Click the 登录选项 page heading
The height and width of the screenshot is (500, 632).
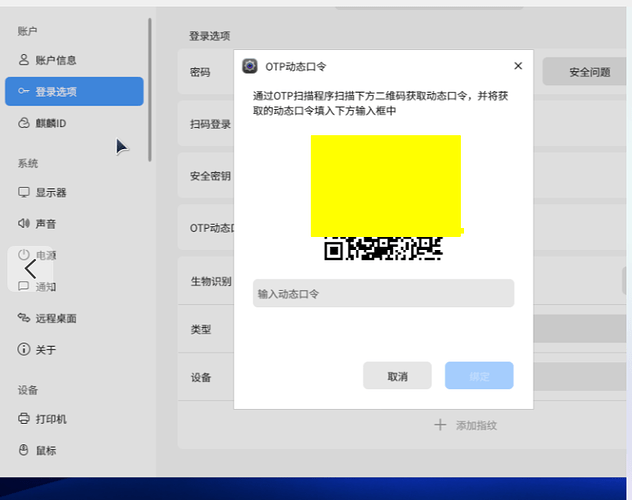point(210,36)
